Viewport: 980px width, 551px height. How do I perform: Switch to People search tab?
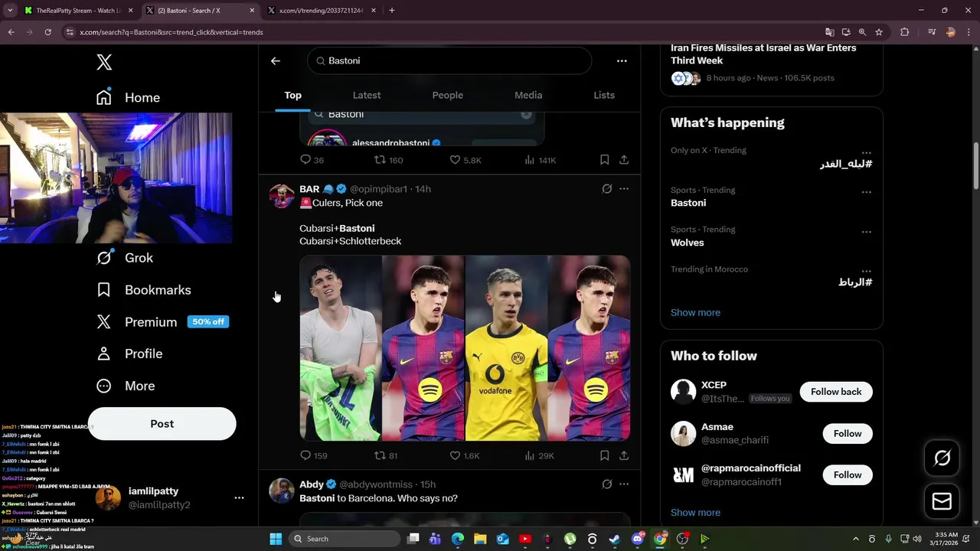(447, 95)
